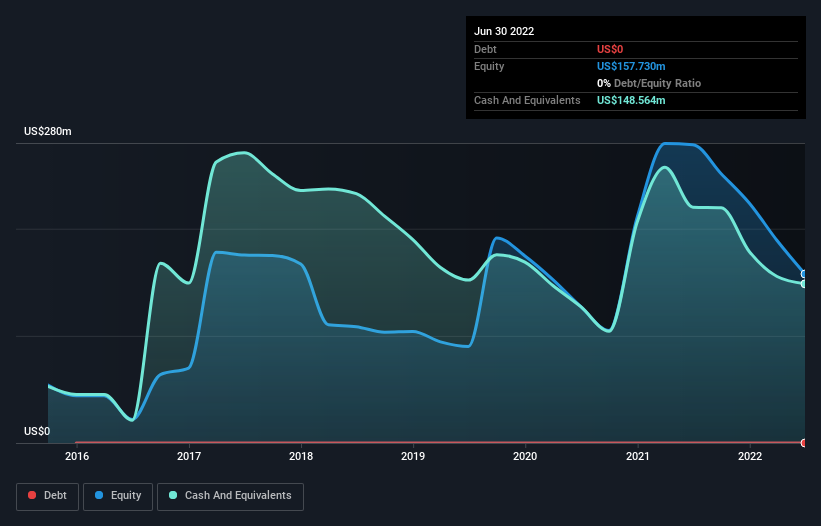Toggle Cash And Equivalents legend button

pos(230,496)
